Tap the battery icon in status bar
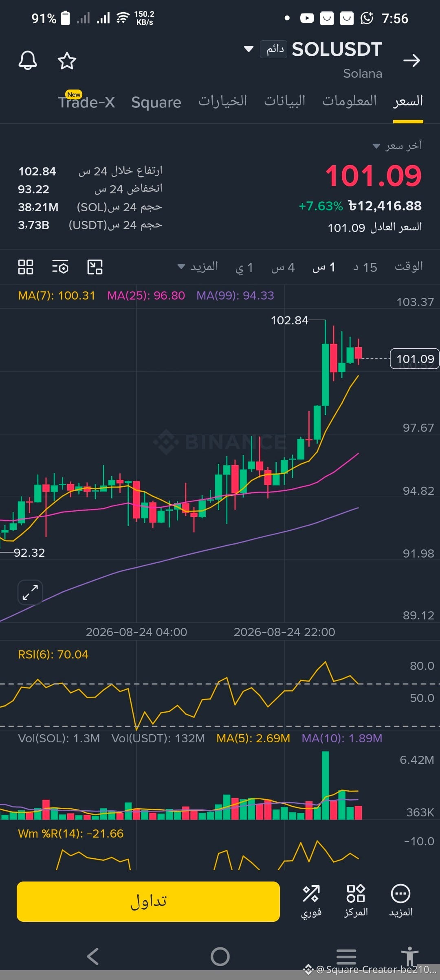The image size is (440, 980). tap(65, 18)
